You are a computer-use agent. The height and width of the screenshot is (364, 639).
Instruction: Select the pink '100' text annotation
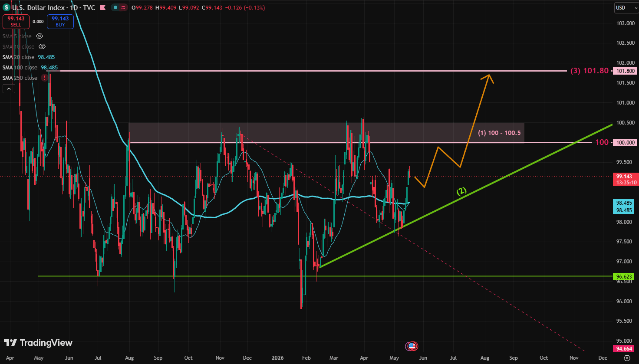point(602,142)
